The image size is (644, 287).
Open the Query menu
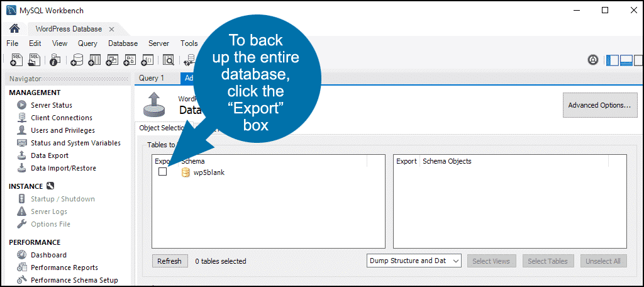(87, 43)
